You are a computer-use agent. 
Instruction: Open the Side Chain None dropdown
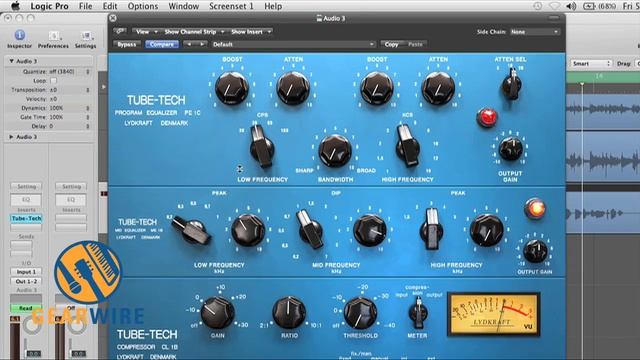[x=534, y=31]
